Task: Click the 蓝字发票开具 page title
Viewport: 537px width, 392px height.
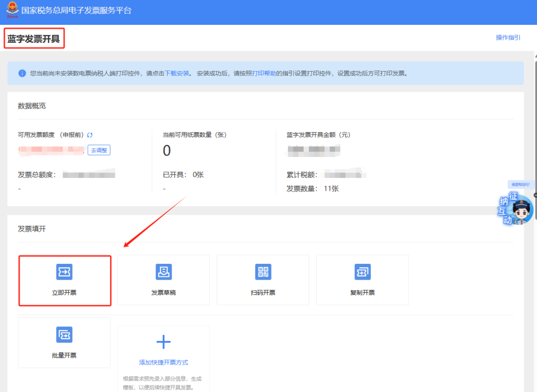Action: tap(34, 39)
